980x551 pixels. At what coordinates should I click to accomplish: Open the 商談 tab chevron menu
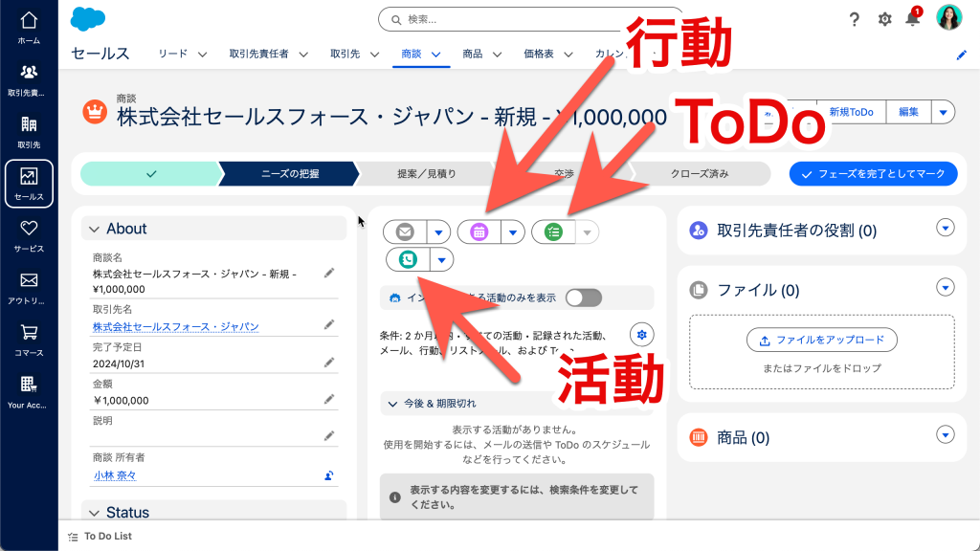point(436,55)
